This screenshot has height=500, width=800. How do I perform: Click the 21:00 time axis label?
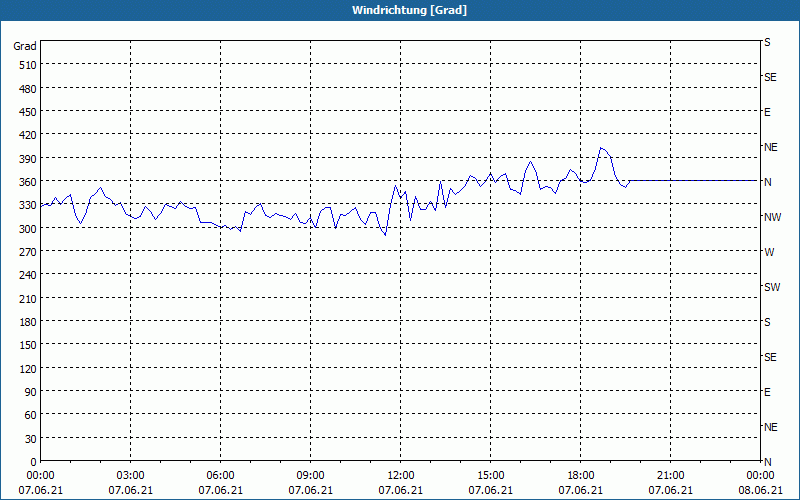[x=670, y=476]
